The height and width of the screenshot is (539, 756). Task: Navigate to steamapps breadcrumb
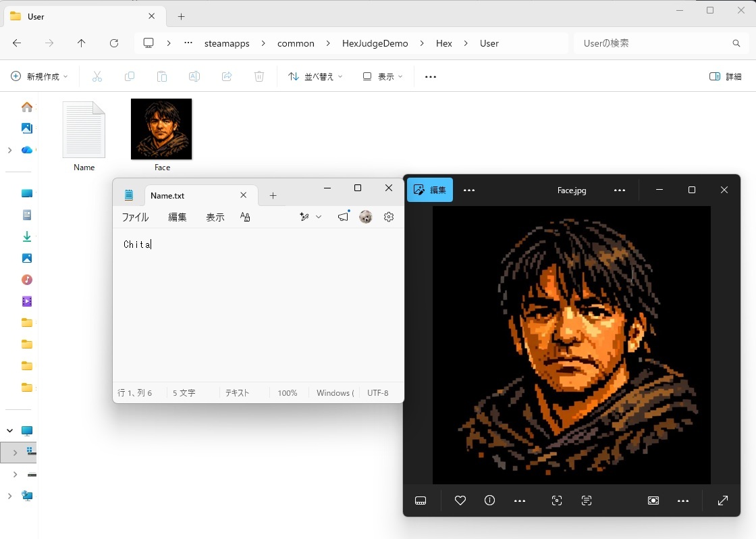(227, 43)
